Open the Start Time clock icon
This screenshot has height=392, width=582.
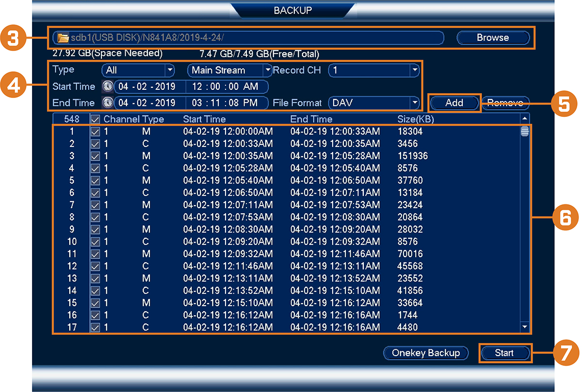tap(107, 87)
